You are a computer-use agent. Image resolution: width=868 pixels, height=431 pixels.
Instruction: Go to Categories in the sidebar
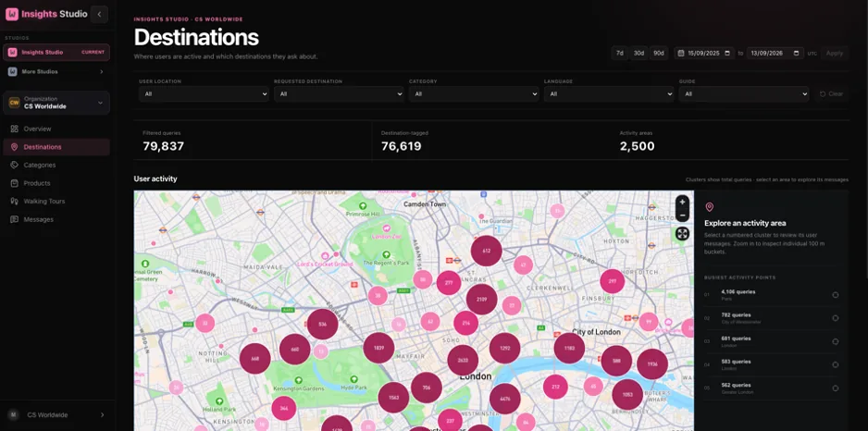pos(56,165)
